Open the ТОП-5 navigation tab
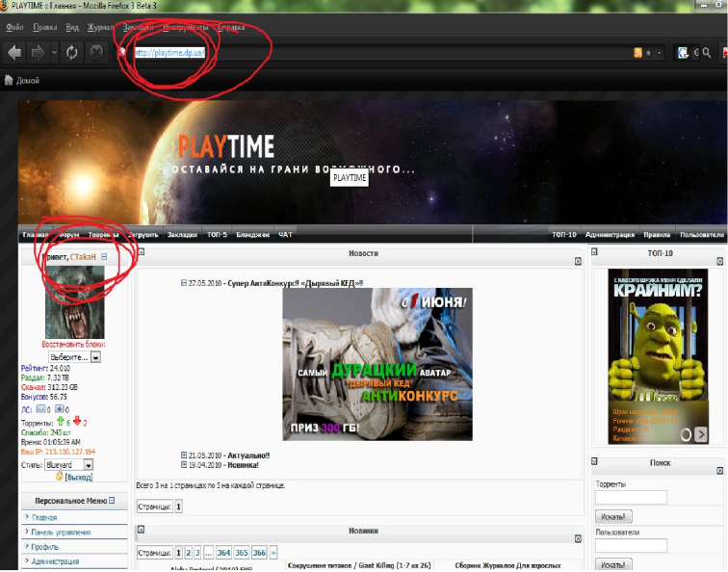This screenshot has height=572, width=728. point(217,235)
